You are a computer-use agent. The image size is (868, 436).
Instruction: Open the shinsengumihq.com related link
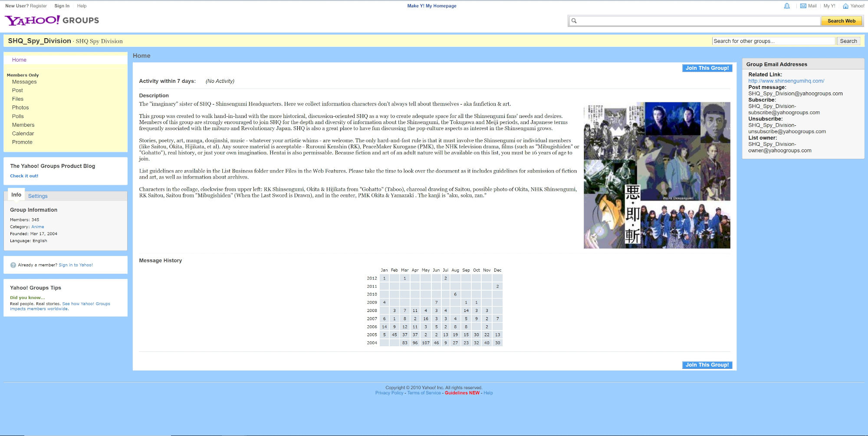pyautogui.click(x=786, y=81)
